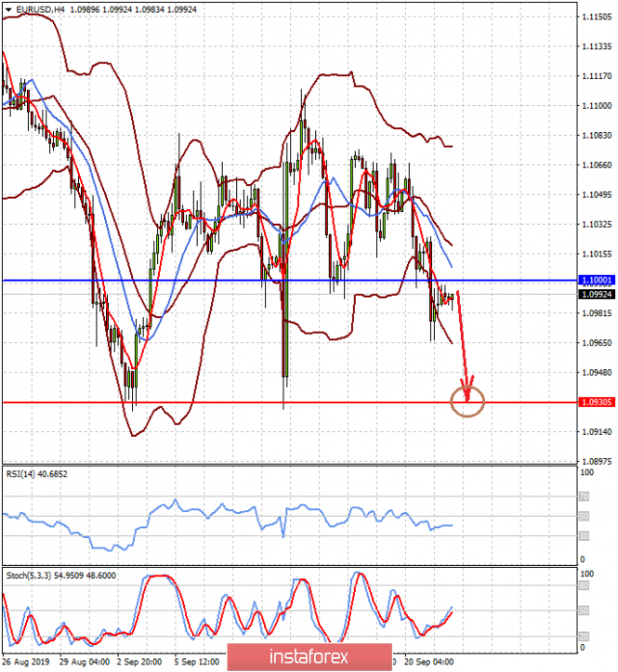Click the 1.10660 price scale value
The height and width of the screenshot is (672, 618).
tap(597, 165)
